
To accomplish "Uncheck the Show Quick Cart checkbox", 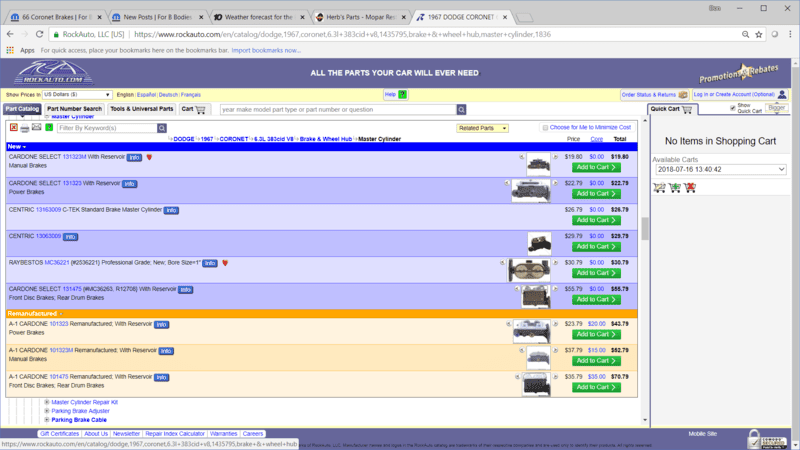I will click(x=733, y=108).
